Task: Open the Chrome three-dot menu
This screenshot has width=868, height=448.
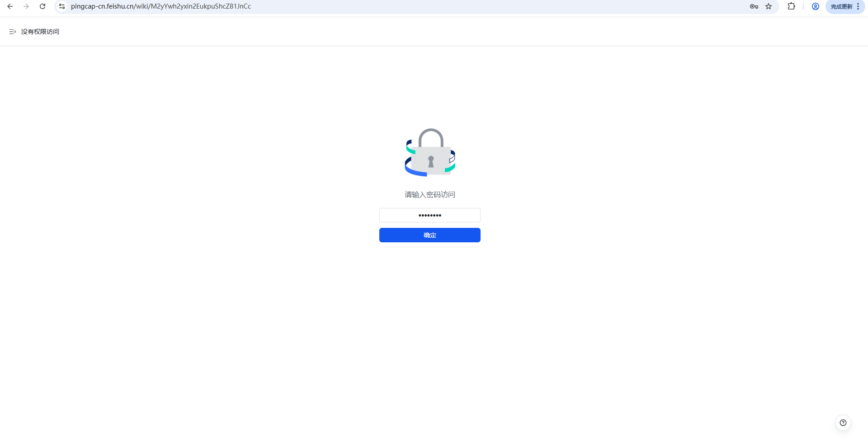Action: [858, 6]
